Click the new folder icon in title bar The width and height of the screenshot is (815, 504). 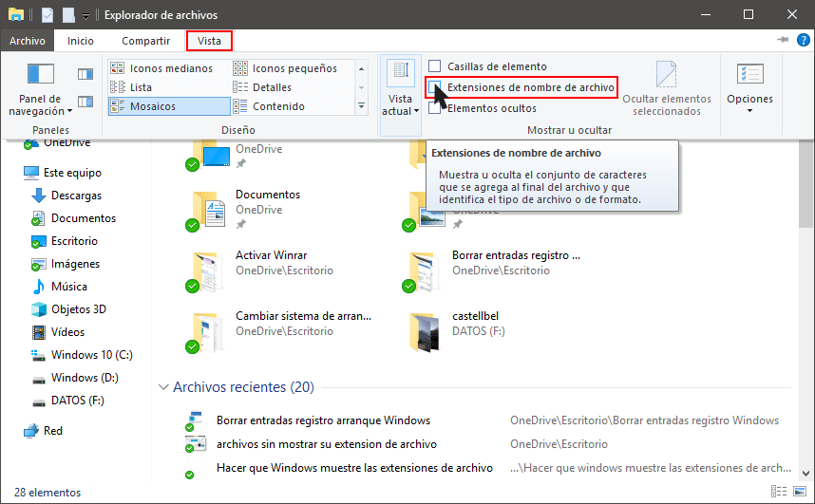(68, 14)
